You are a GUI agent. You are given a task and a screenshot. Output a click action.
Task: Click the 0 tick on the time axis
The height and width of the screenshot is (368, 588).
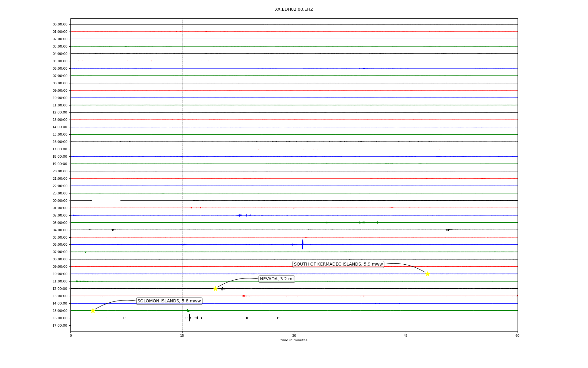click(71, 336)
